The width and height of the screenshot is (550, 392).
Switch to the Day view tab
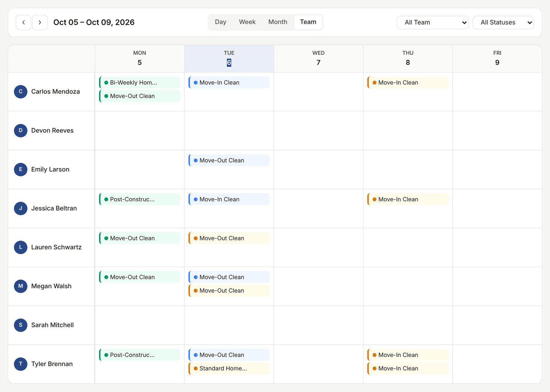[221, 22]
